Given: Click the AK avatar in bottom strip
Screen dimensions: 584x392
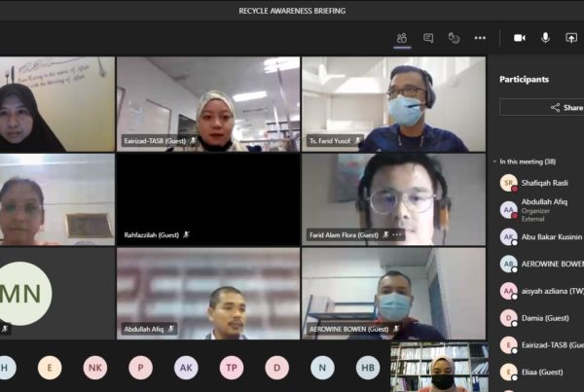Looking at the screenshot, I should coord(186,368).
